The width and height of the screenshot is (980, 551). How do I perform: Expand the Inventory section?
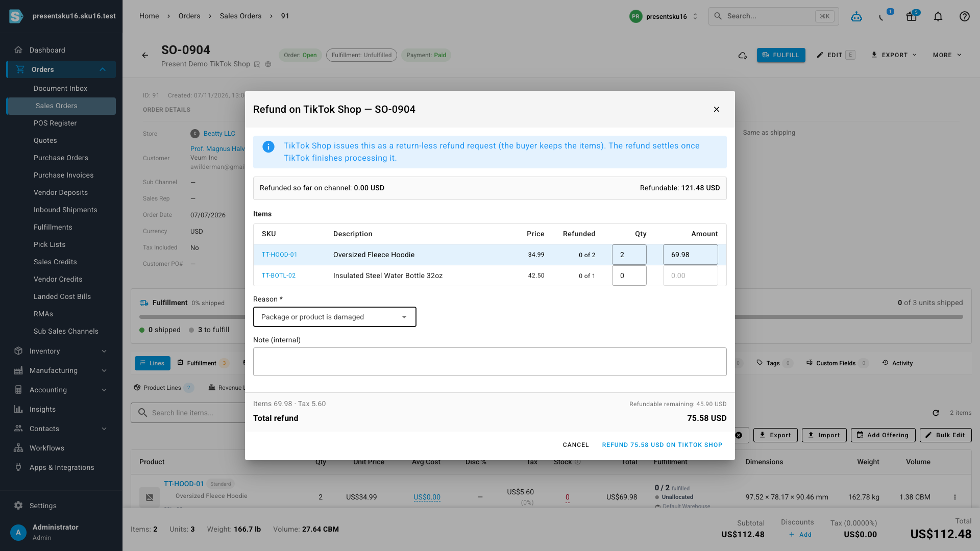61,351
